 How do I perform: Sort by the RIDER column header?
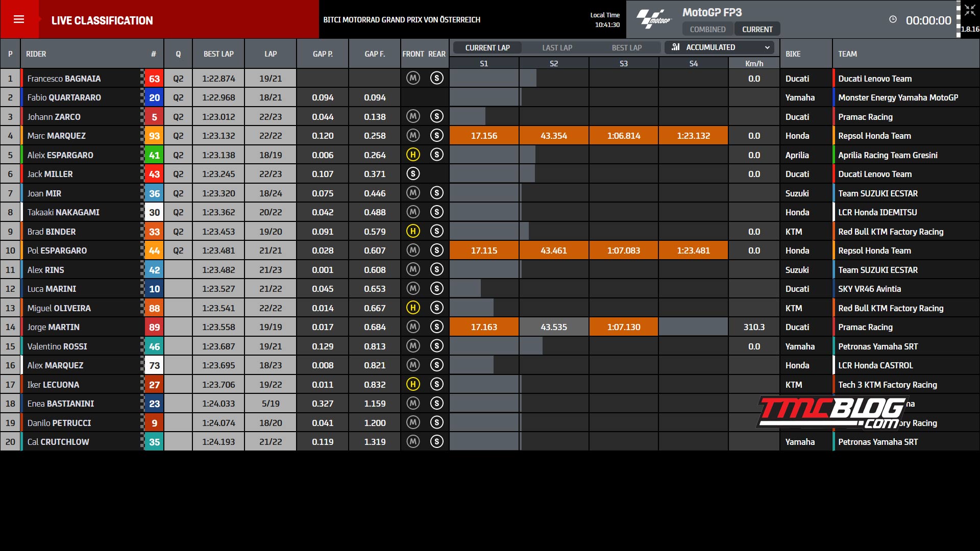(x=36, y=54)
